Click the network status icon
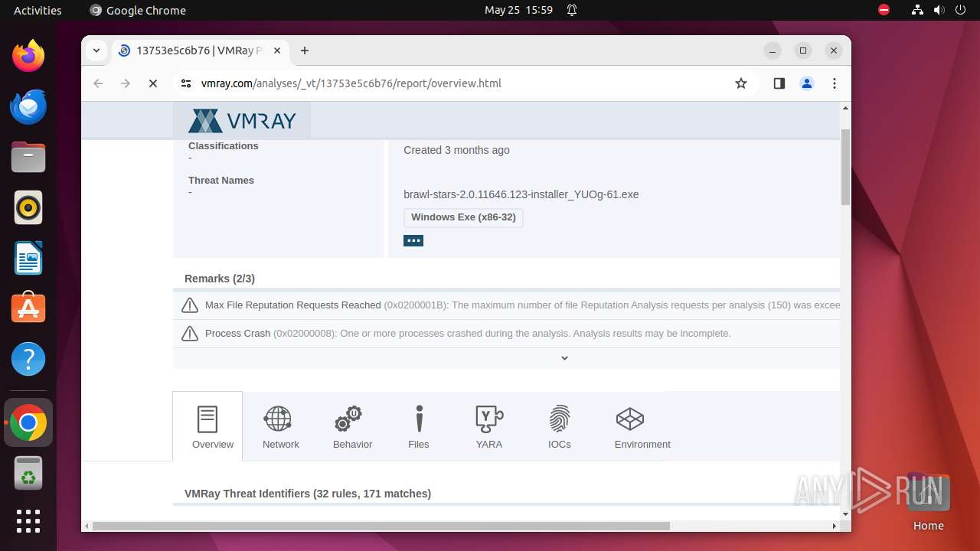This screenshot has width=980, height=551. tap(918, 10)
